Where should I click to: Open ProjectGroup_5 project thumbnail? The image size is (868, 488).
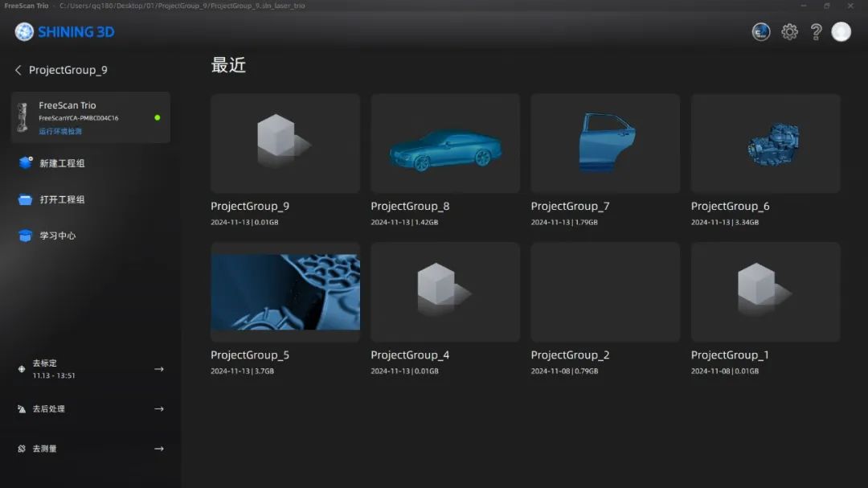285,293
